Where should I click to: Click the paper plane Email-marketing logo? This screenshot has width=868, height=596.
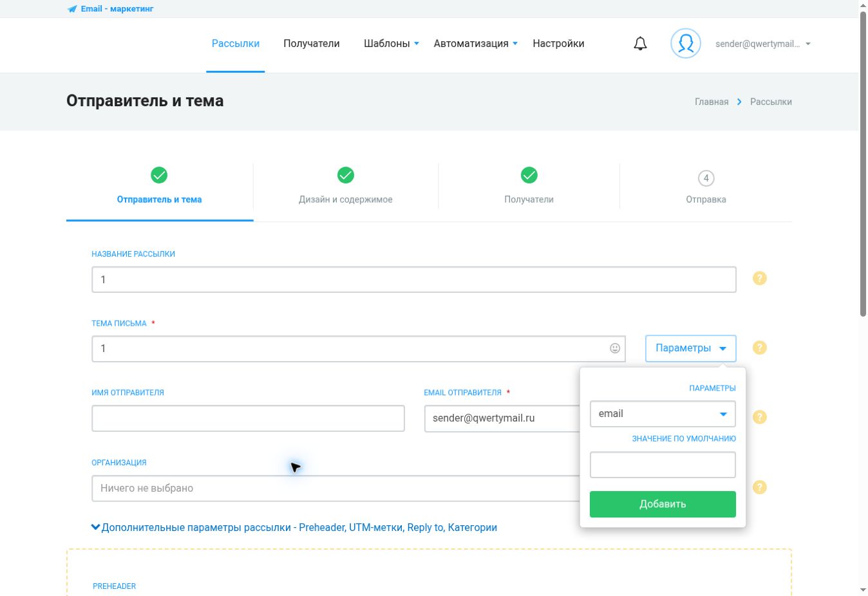pyautogui.click(x=72, y=9)
